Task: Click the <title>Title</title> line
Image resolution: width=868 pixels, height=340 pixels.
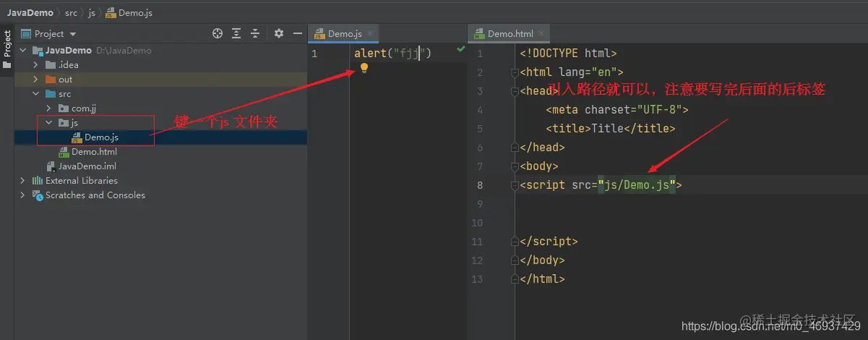Action: [611, 129]
